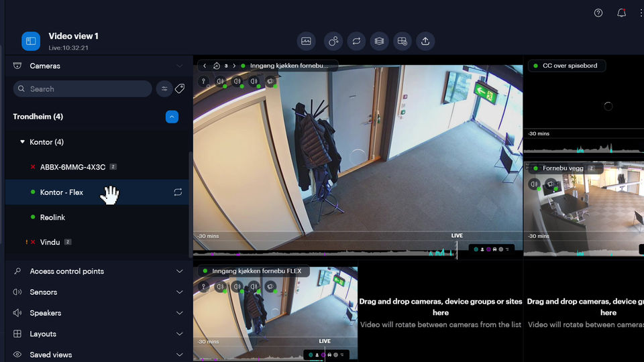
Task: Click the add layout grid icon in top toolbar
Action: pyautogui.click(x=402, y=41)
